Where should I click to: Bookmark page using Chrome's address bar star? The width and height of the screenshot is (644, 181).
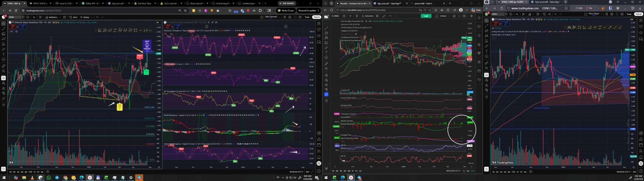coord(185,11)
